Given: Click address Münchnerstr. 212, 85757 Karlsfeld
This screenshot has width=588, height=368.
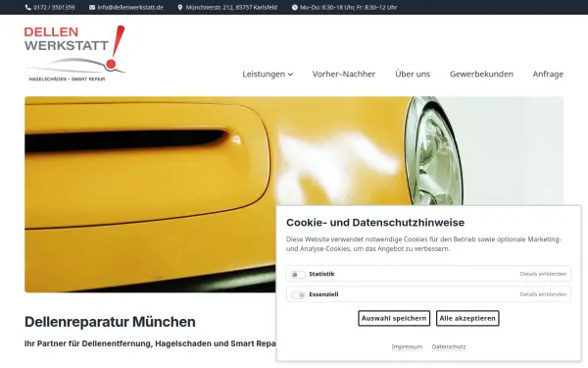Looking at the screenshot, I should [x=231, y=8].
